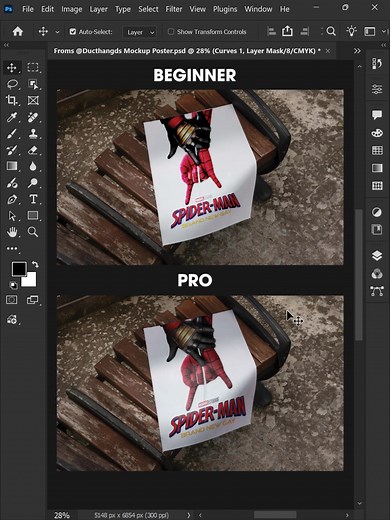Open the Image menu
The height and width of the screenshot is (520, 390).
tap(72, 9)
